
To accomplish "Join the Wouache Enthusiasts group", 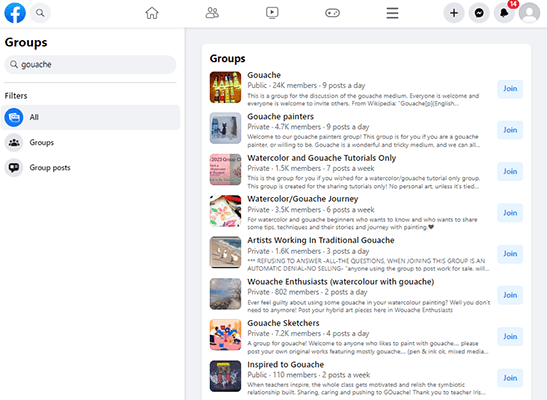I will point(510,295).
